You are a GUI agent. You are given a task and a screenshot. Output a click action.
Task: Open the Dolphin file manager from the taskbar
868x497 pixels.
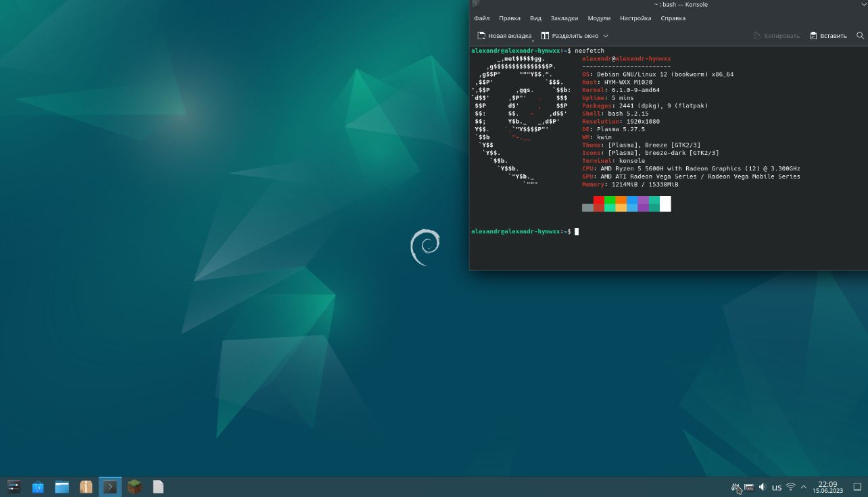tap(62, 486)
